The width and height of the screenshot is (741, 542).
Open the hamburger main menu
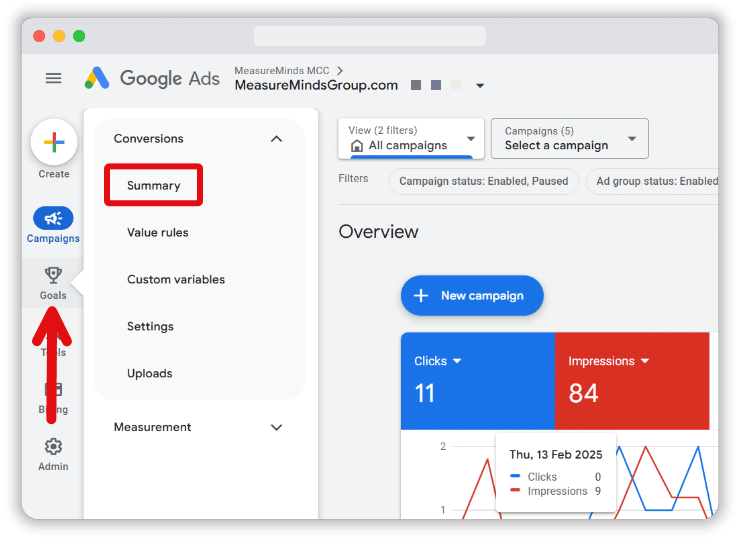click(x=53, y=78)
